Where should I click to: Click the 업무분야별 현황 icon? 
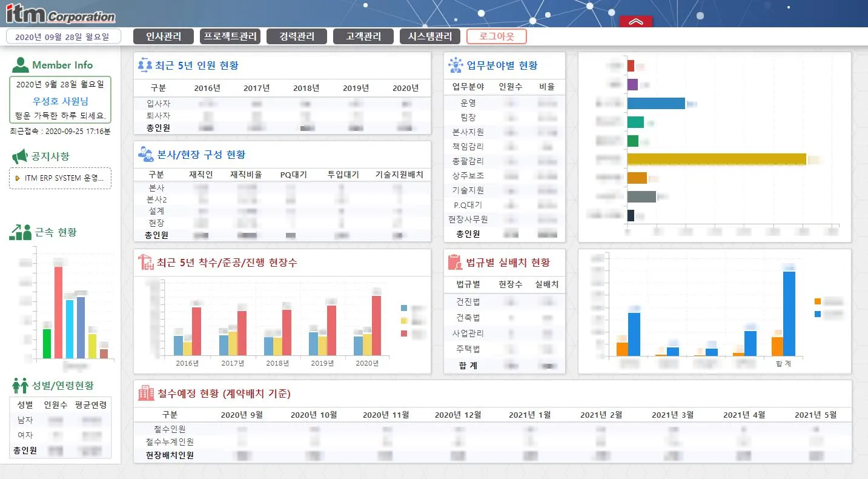tap(455, 65)
